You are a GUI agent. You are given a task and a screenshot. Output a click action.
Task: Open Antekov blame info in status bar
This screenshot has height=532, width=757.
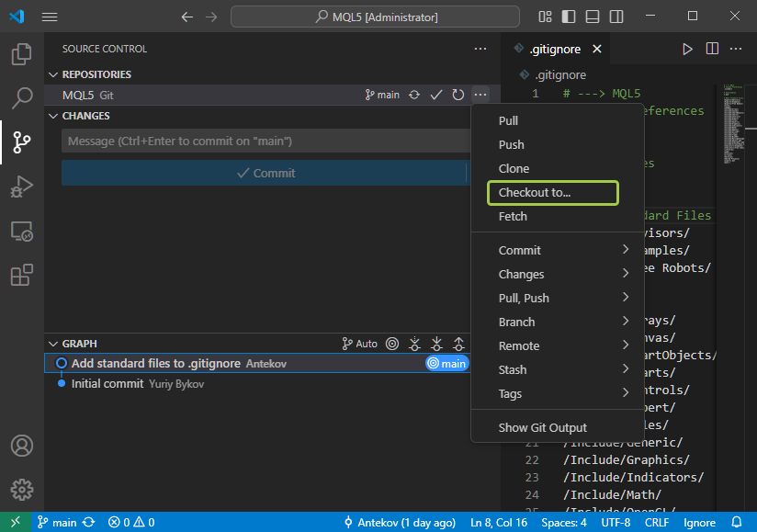[x=400, y=522]
